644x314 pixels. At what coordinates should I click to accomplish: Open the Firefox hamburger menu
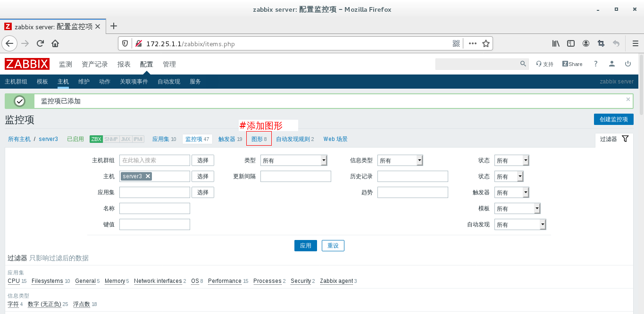[x=635, y=43]
